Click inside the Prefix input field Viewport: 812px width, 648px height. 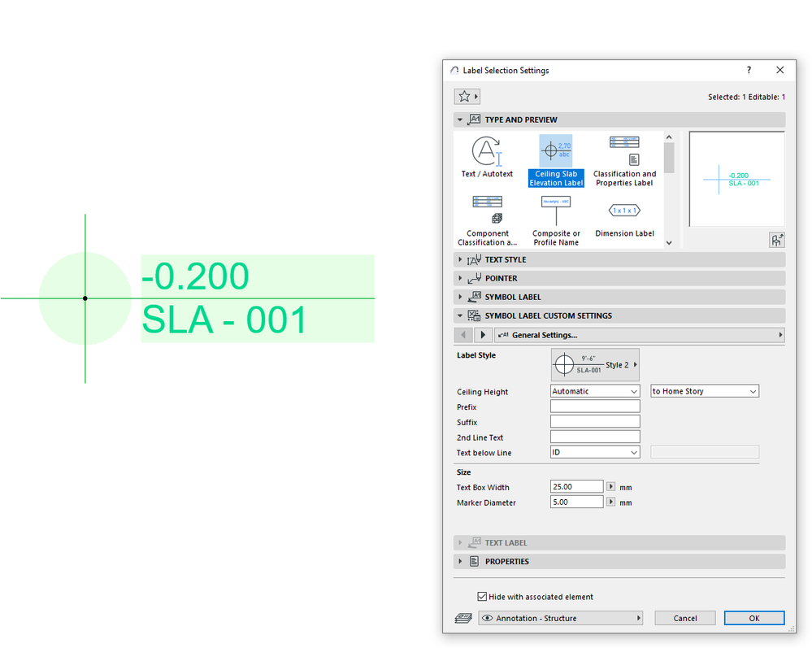pyautogui.click(x=594, y=407)
